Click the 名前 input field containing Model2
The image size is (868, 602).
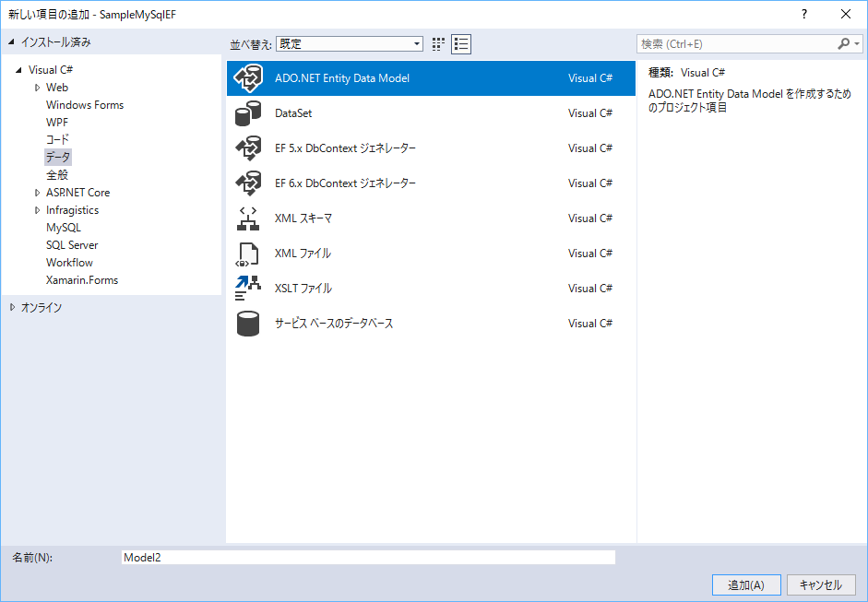tap(368, 558)
